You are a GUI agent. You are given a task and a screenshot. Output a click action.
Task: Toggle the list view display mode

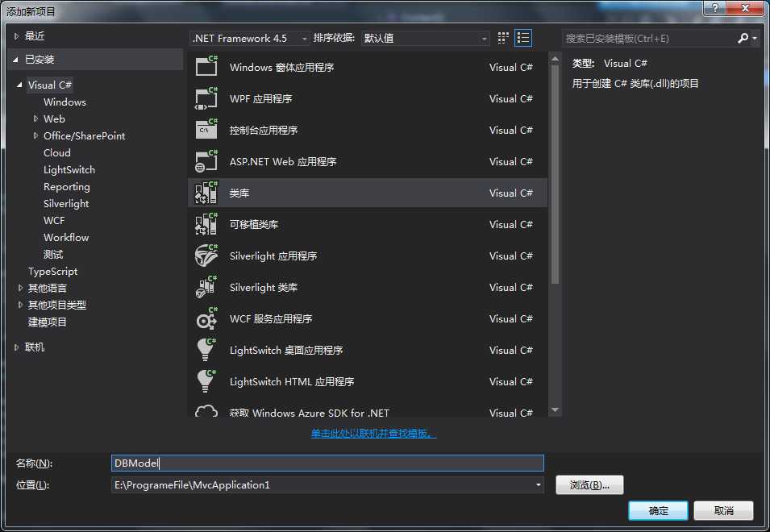(522, 37)
